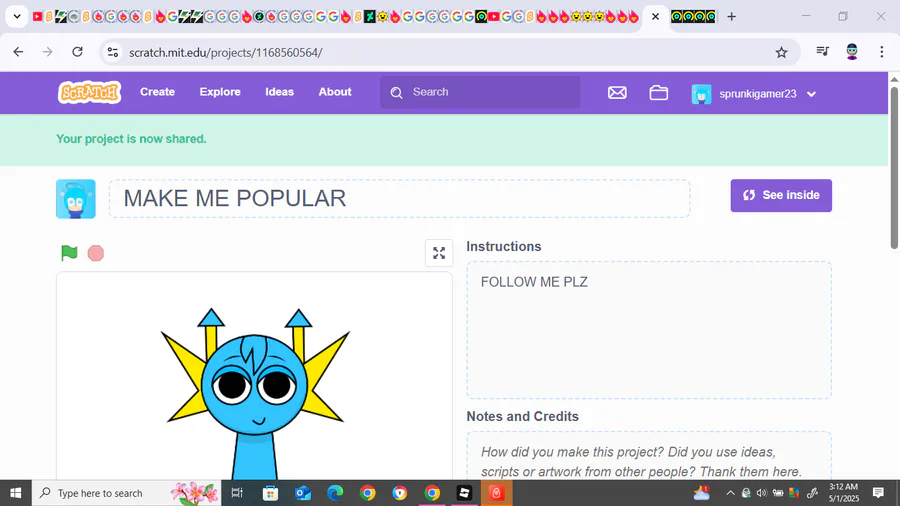Screen dimensions: 900x506
Task: Click the Windows taskbar search box
Action: [126, 493]
